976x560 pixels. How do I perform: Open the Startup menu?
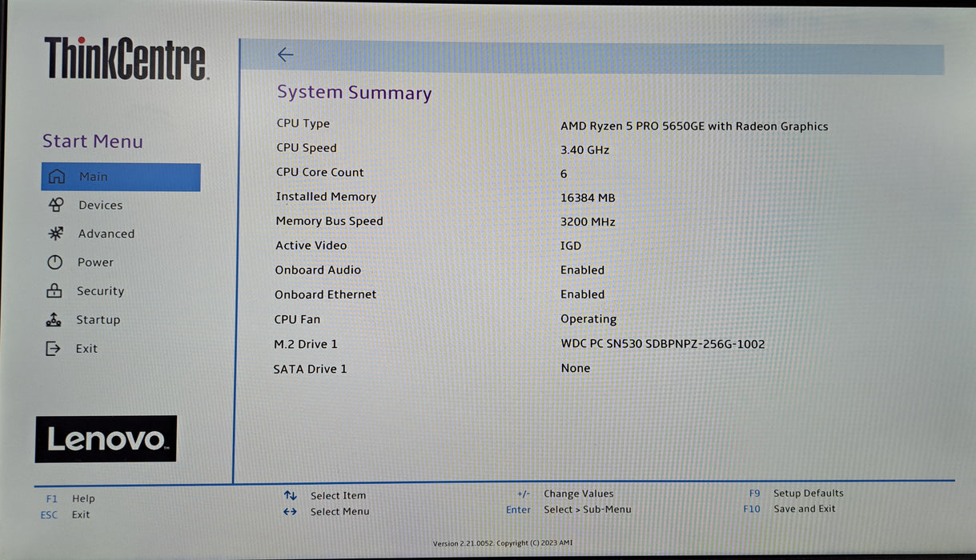click(x=98, y=320)
